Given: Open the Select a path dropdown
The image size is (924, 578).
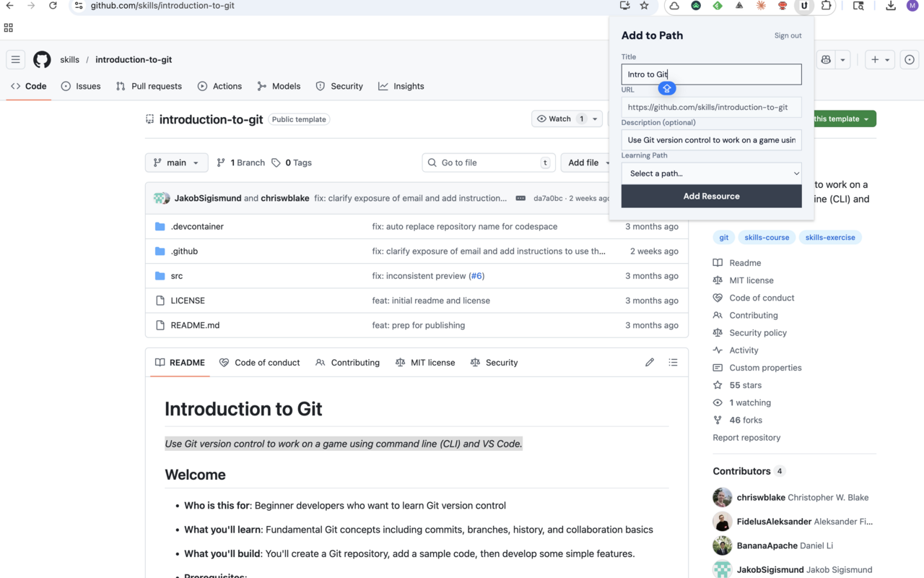Looking at the screenshot, I should click(x=711, y=173).
